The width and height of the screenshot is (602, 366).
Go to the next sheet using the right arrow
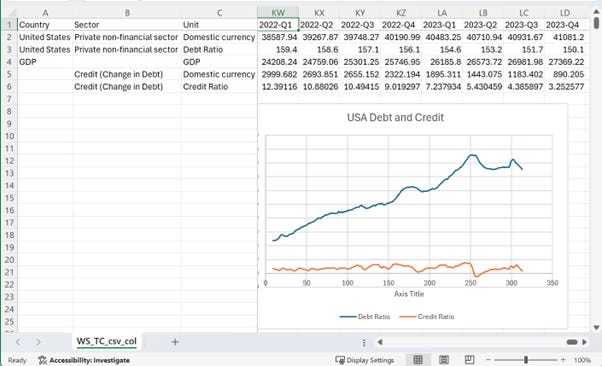(x=38, y=342)
